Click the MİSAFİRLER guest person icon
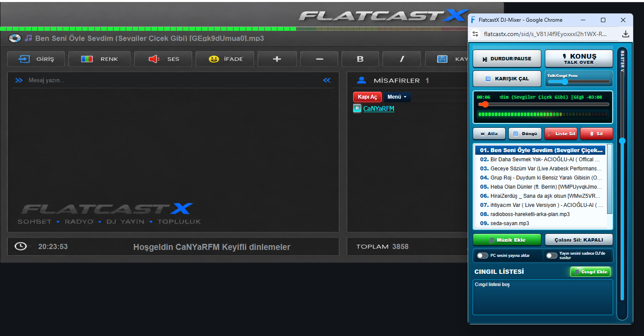The image size is (644, 336). pyautogui.click(x=361, y=80)
